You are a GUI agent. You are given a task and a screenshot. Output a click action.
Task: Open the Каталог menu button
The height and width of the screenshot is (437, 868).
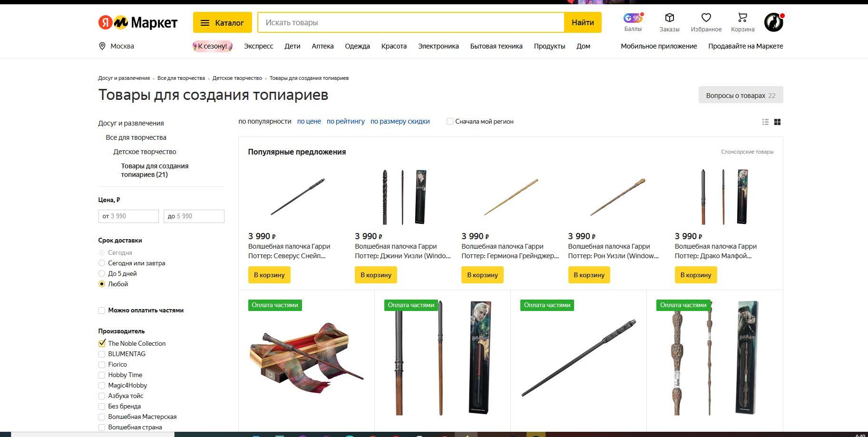coord(222,22)
